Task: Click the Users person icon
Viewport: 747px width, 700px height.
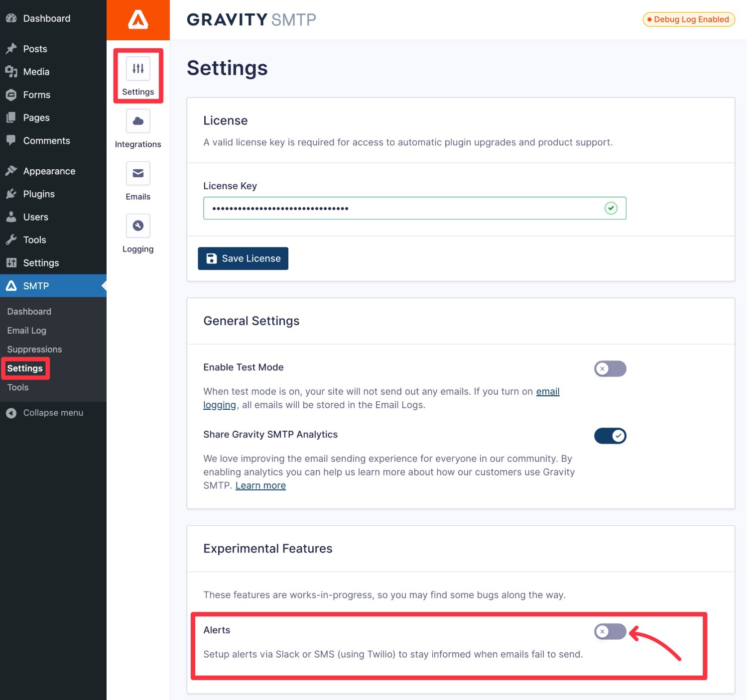Action: [11, 217]
